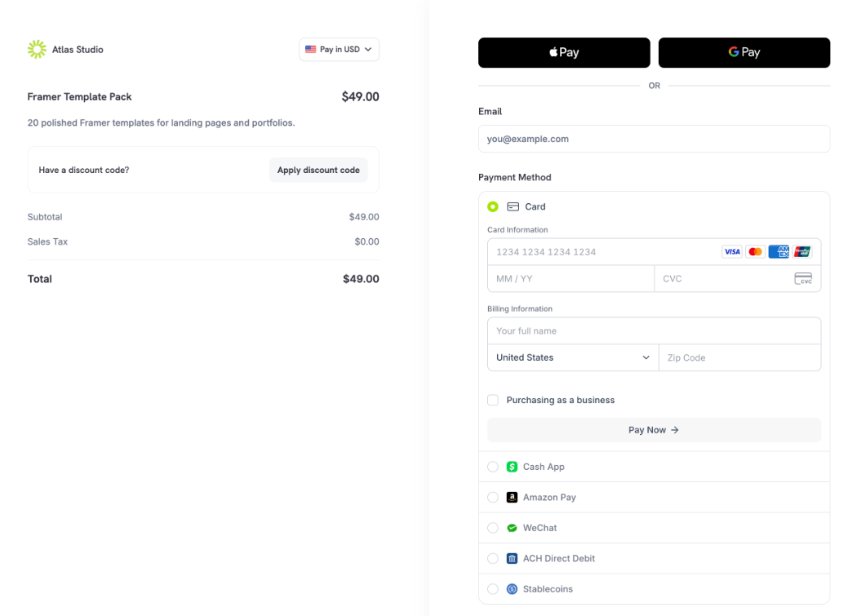The height and width of the screenshot is (616, 857).
Task: Click the US flag icon in currency selector
Action: click(310, 49)
